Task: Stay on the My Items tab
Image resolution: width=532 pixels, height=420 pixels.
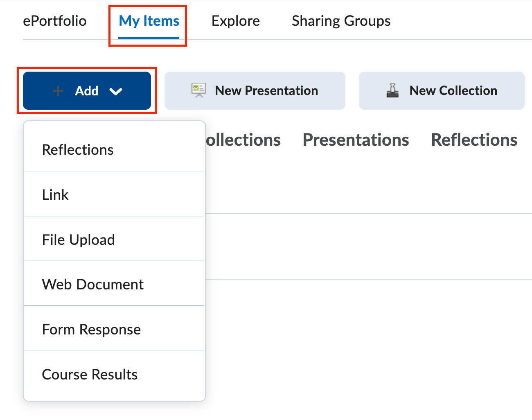Action: click(x=148, y=20)
